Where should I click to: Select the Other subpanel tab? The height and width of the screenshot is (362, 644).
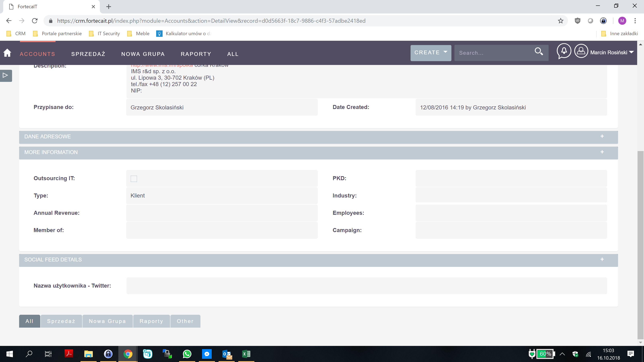(x=185, y=321)
